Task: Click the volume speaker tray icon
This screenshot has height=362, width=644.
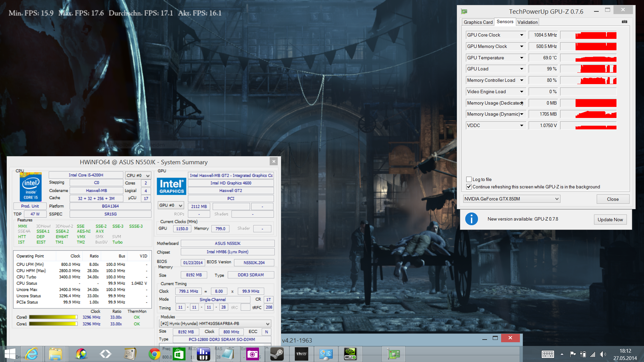Action: tap(603, 354)
